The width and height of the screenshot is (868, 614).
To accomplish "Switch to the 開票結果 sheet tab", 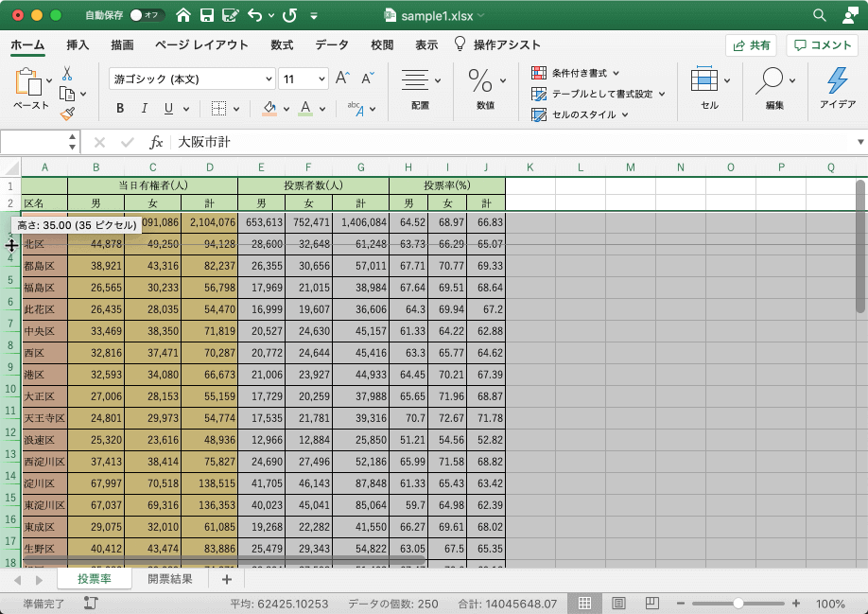I will point(170,579).
